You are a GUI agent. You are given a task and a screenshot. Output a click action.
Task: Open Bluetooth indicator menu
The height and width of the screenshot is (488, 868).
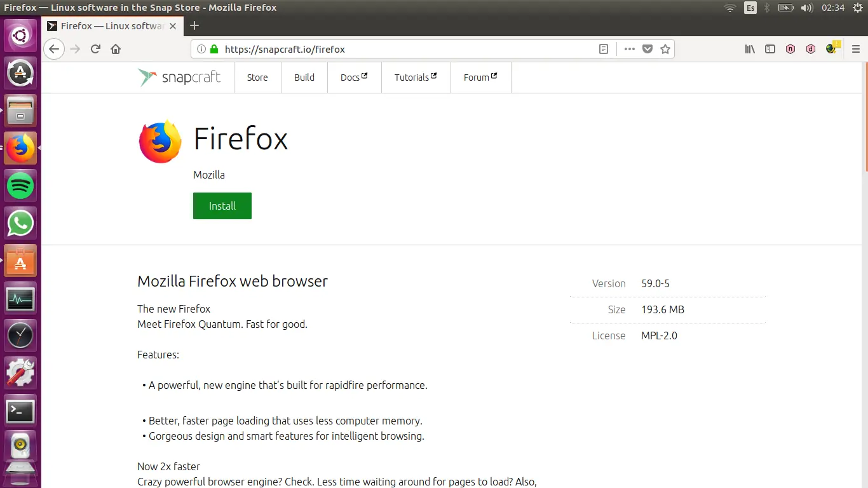pos(767,8)
